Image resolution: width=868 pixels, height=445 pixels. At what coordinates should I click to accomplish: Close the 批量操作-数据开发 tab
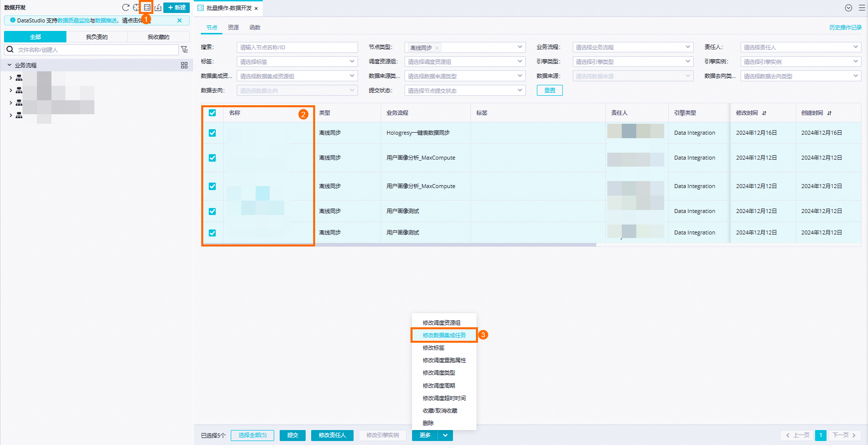pos(256,8)
